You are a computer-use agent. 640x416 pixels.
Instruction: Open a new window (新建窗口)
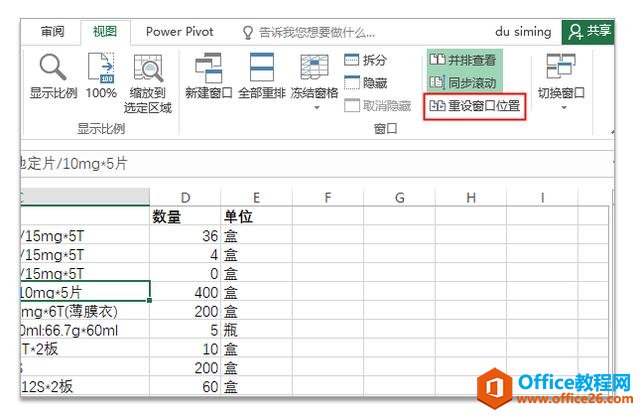(x=209, y=76)
